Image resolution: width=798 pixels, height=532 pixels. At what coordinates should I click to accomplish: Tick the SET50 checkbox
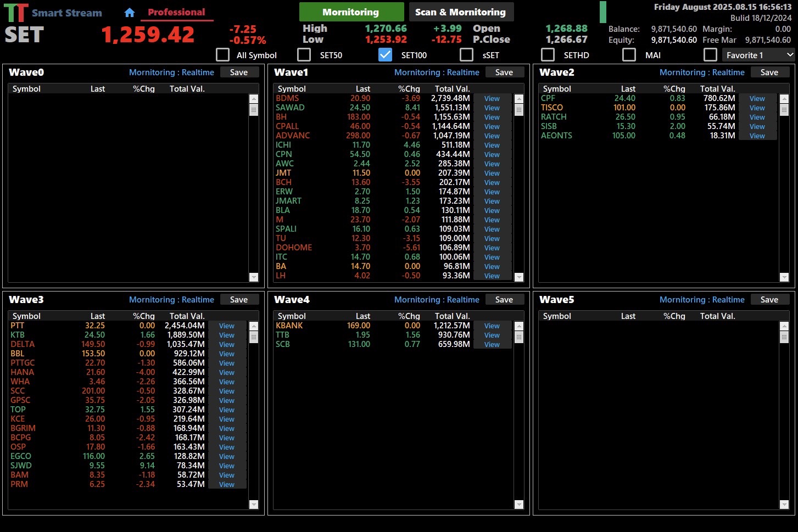coord(304,55)
